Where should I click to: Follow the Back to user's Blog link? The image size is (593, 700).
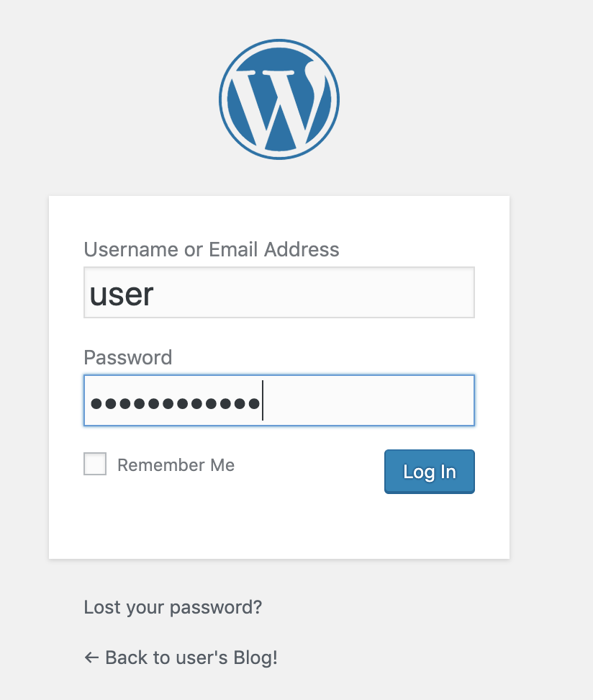[191, 658]
